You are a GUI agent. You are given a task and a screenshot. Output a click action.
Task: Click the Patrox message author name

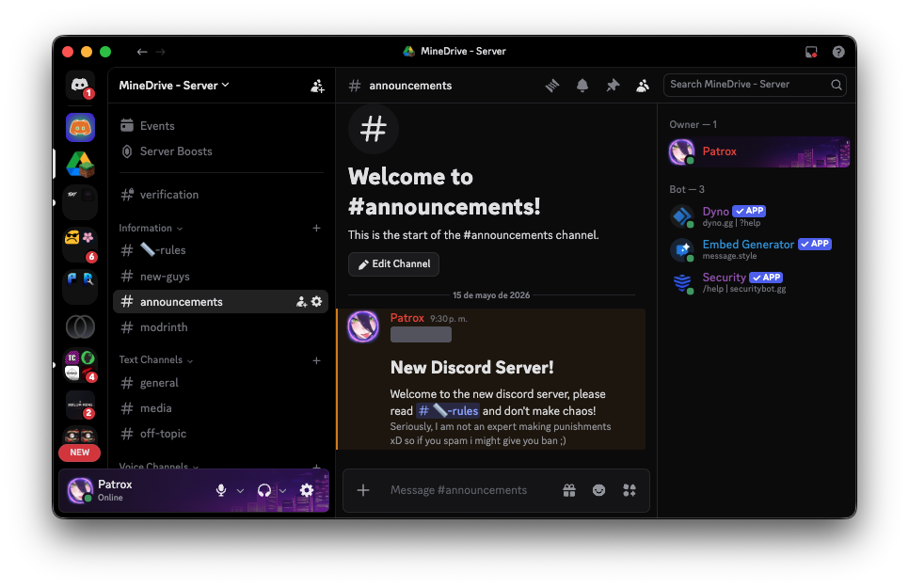click(407, 318)
